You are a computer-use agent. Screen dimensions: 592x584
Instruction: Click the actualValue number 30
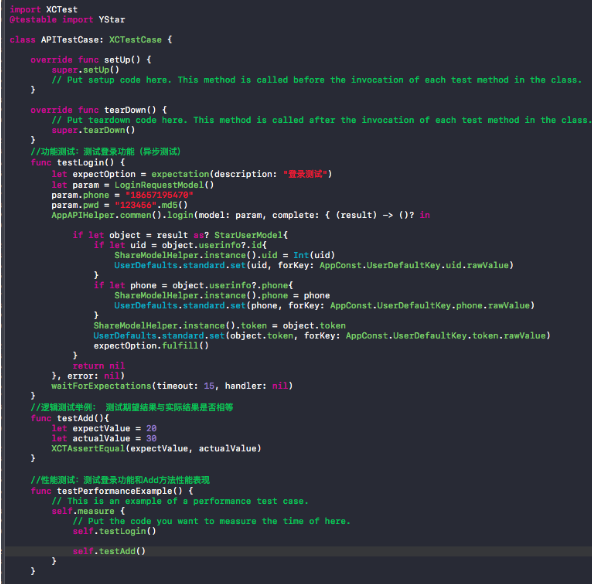coord(151,438)
